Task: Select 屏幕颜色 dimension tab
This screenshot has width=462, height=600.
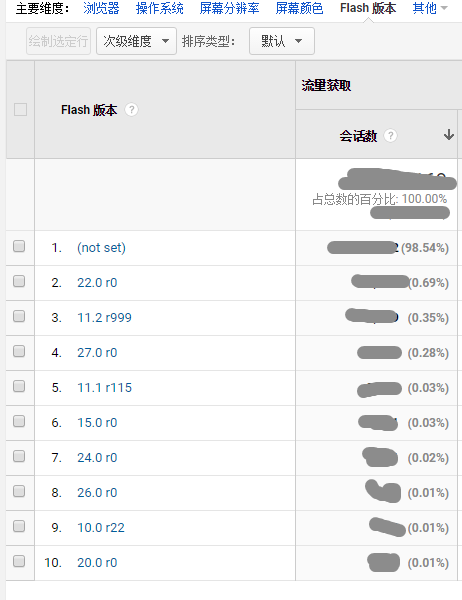Action: point(299,8)
